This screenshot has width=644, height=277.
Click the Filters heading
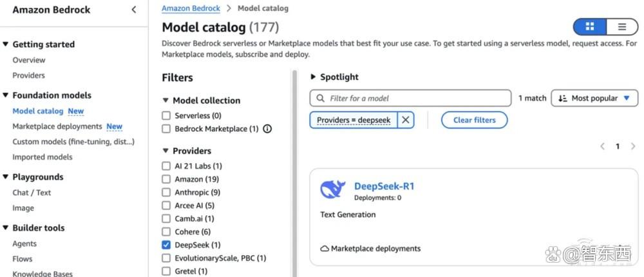tap(178, 78)
